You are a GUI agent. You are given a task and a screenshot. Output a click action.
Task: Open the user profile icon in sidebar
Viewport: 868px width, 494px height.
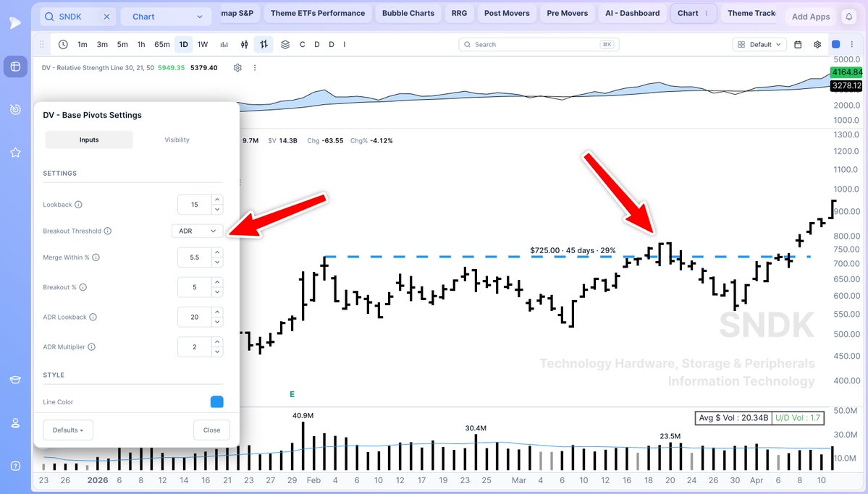tap(15, 423)
